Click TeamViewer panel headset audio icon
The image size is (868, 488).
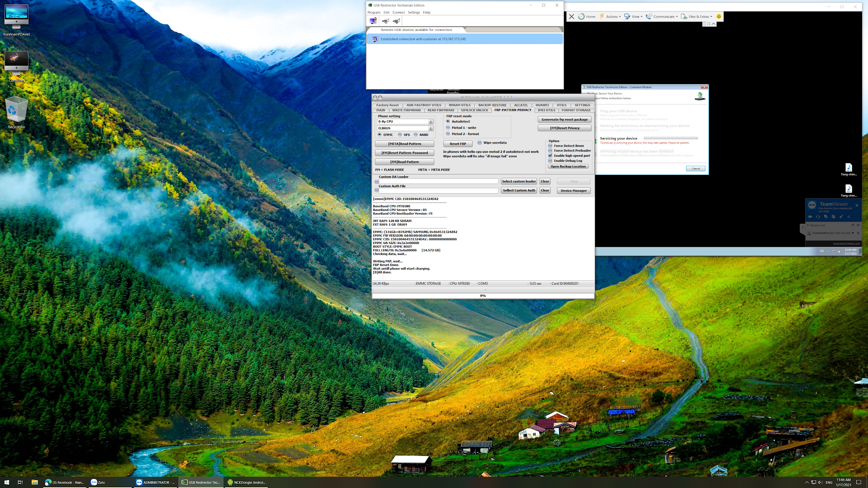tap(818, 216)
